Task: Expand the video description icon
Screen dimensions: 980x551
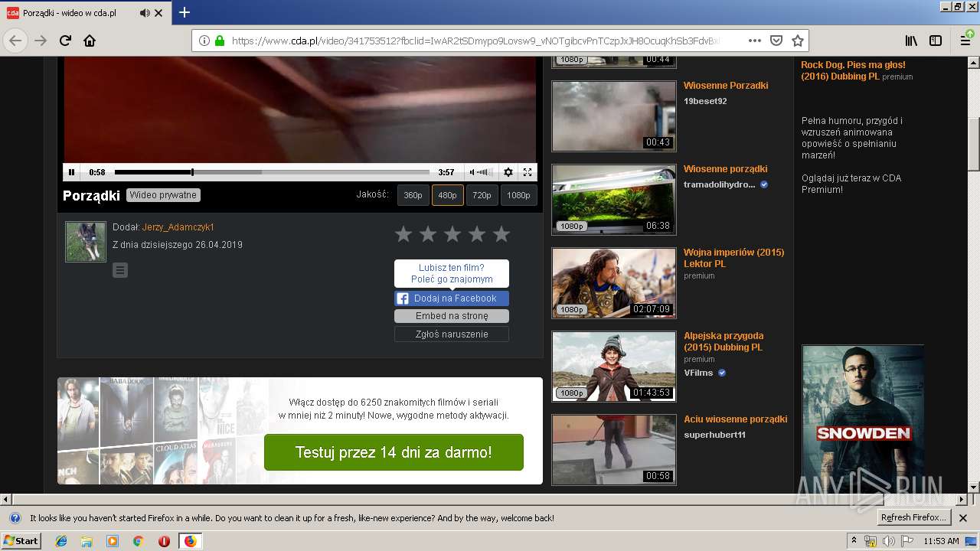Action: [120, 270]
